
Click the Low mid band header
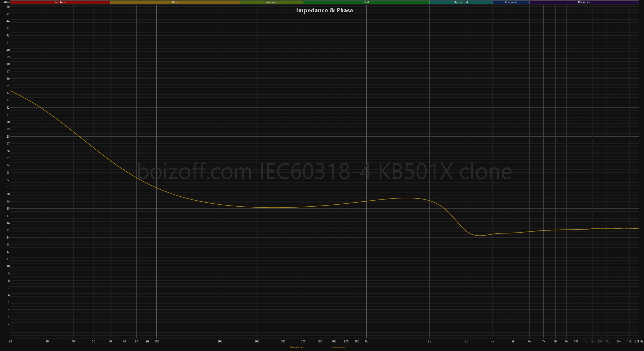pos(271,2)
